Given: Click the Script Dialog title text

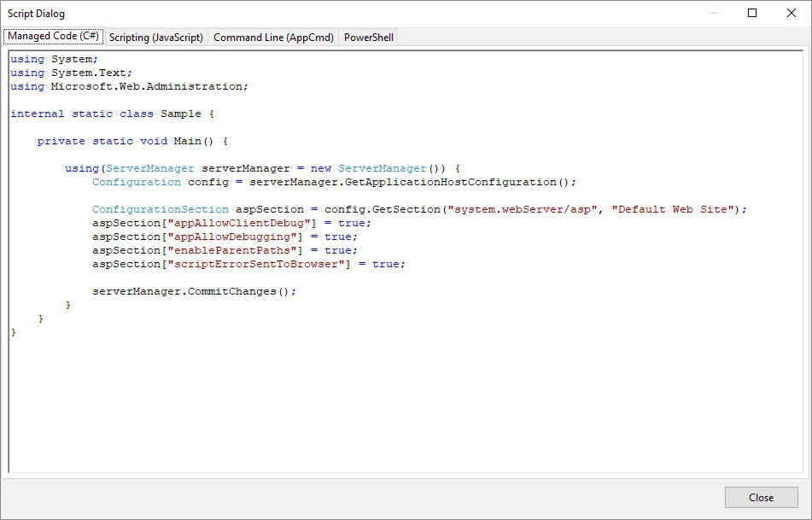Looking at the screenshot, I should tap(36, 14).
